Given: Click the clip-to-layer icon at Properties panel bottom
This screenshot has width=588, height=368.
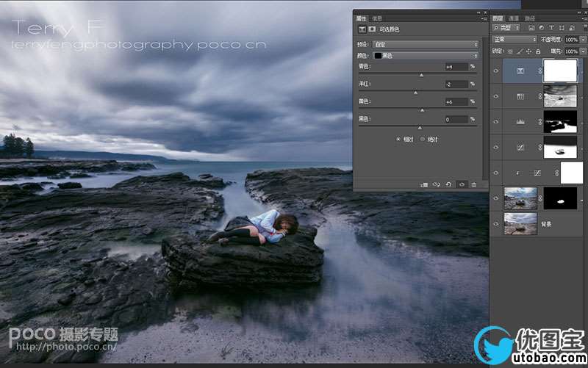Looking at the screenshot, I should (x=424, y=185).
